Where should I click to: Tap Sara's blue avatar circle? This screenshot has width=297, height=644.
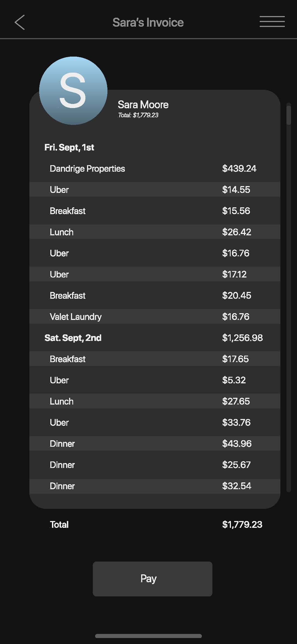[73, 91]
